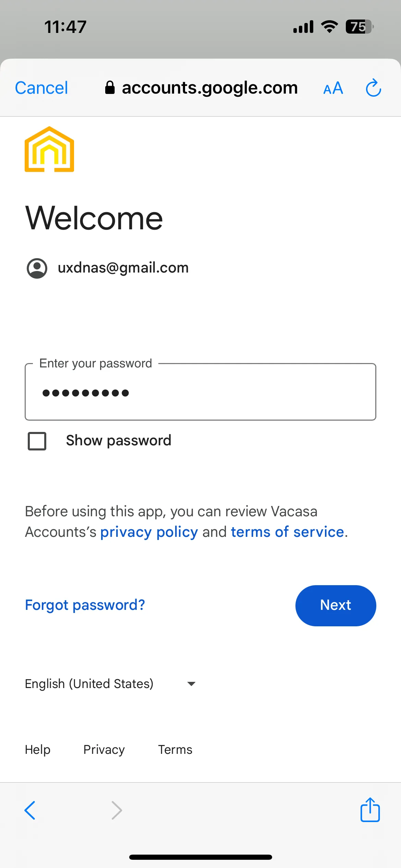The height and width of the screenshot is (868, 401).
Task: Open the Privacy footer item
Action: coord(104,750)
